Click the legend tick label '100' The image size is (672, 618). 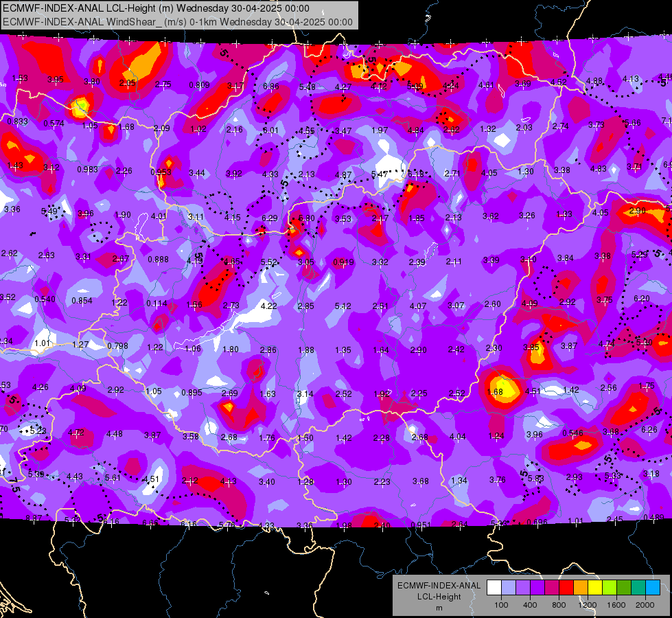[x=501, y=605]
